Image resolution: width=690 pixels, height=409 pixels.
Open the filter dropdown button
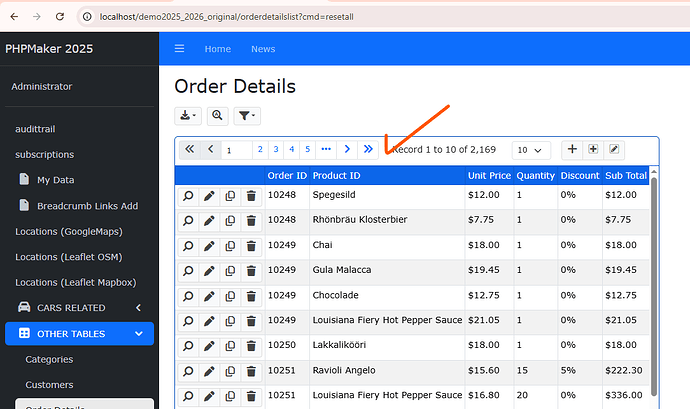[x=248, y=116]
